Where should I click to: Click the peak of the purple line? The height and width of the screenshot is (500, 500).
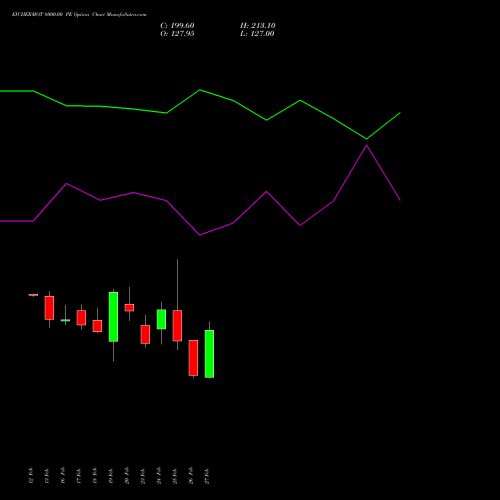(367, 146)
